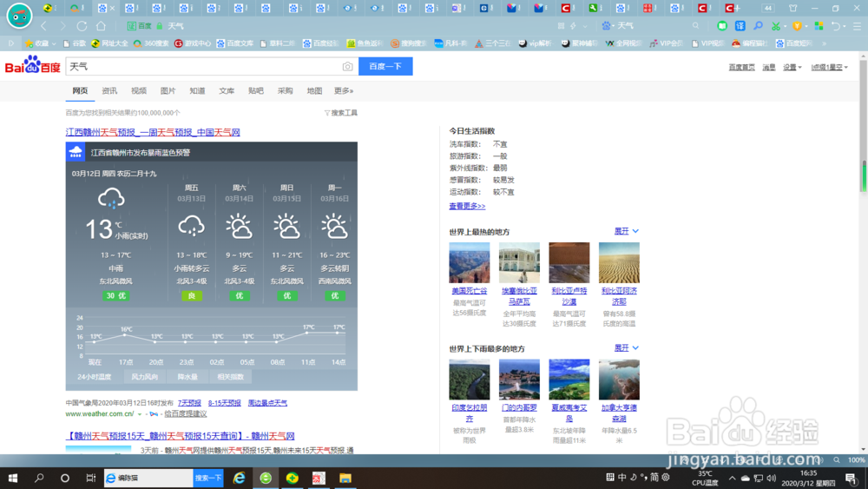Open the notification center icon
This screenshot has width=868, height=489.
852,478
